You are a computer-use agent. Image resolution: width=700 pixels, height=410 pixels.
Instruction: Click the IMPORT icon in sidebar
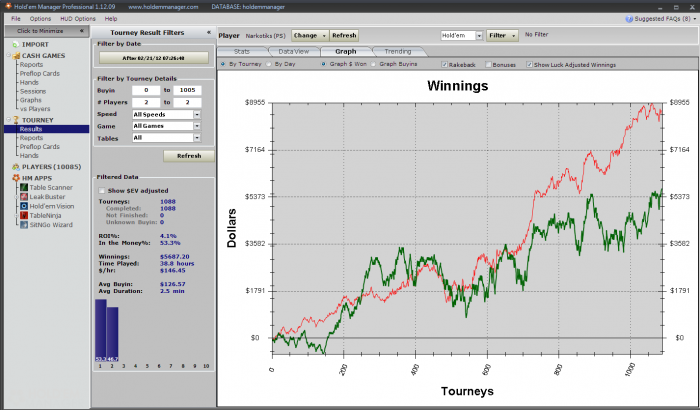[x=16, y=44]
